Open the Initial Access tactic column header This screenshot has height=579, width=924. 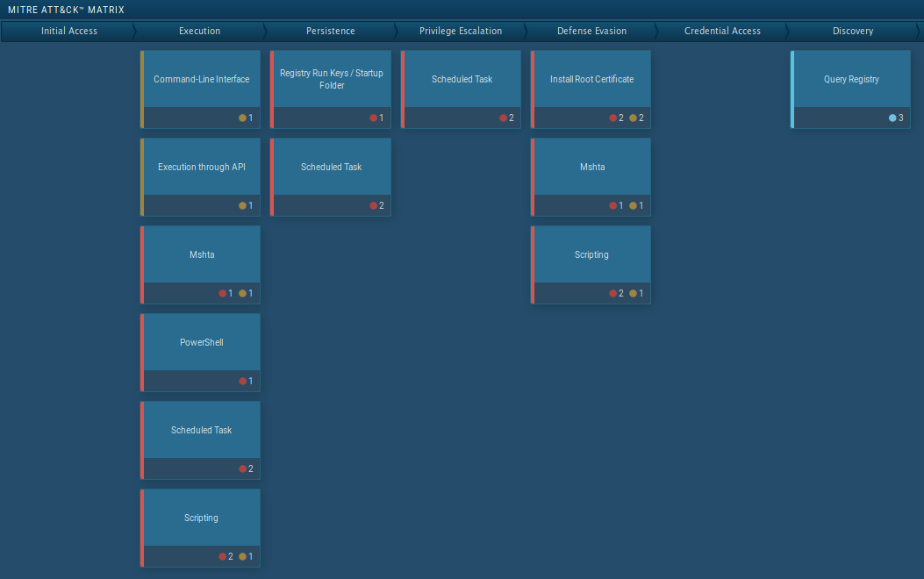click(68, 31)
